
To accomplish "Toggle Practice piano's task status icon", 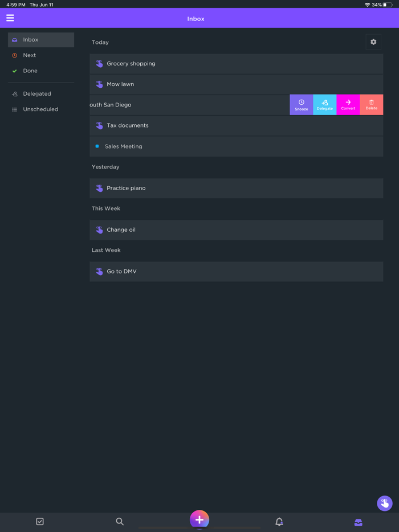I will (99, 188).
